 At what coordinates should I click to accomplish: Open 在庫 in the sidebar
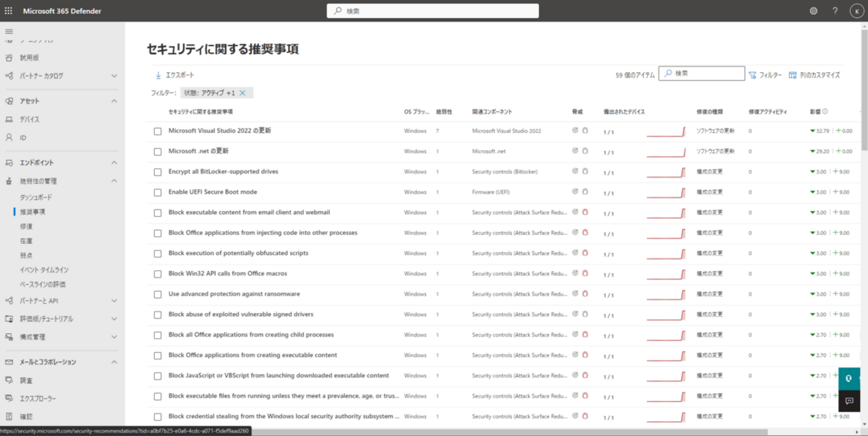tap(26, 241)
